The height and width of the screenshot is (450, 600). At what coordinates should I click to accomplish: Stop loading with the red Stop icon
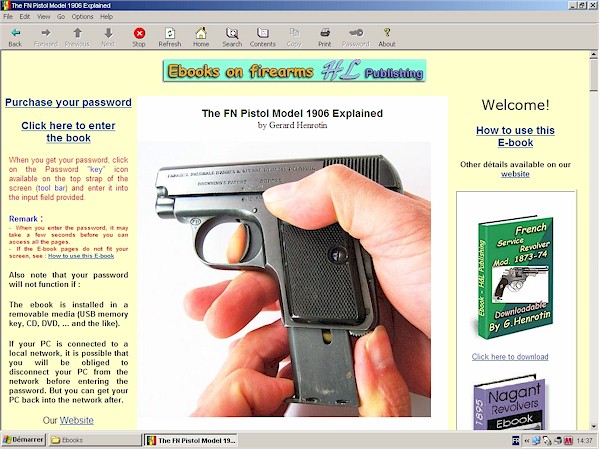pyautogui.click(x=139, y=37)
